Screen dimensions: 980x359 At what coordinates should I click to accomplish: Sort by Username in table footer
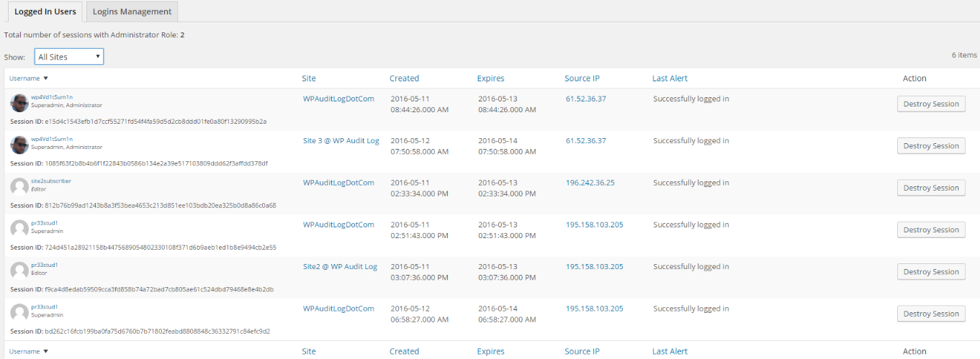25,351
